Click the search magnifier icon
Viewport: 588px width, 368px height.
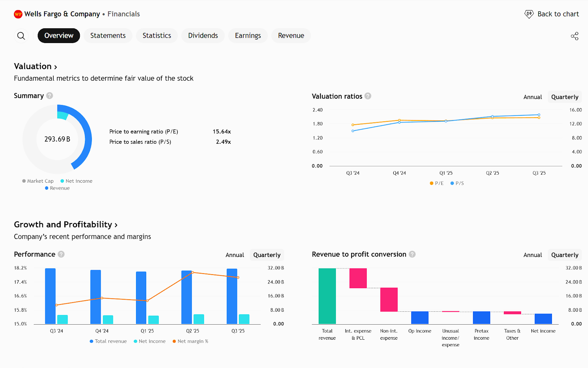[21, 36]
